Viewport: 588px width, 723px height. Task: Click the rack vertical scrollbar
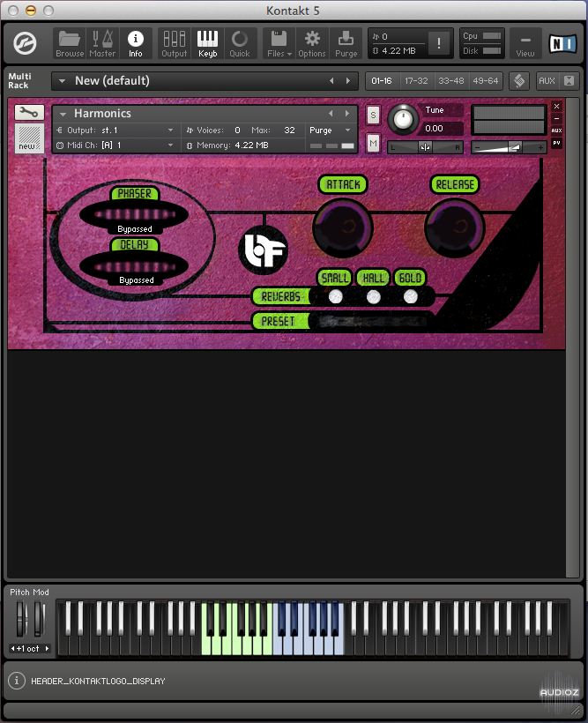coord(572,337)
